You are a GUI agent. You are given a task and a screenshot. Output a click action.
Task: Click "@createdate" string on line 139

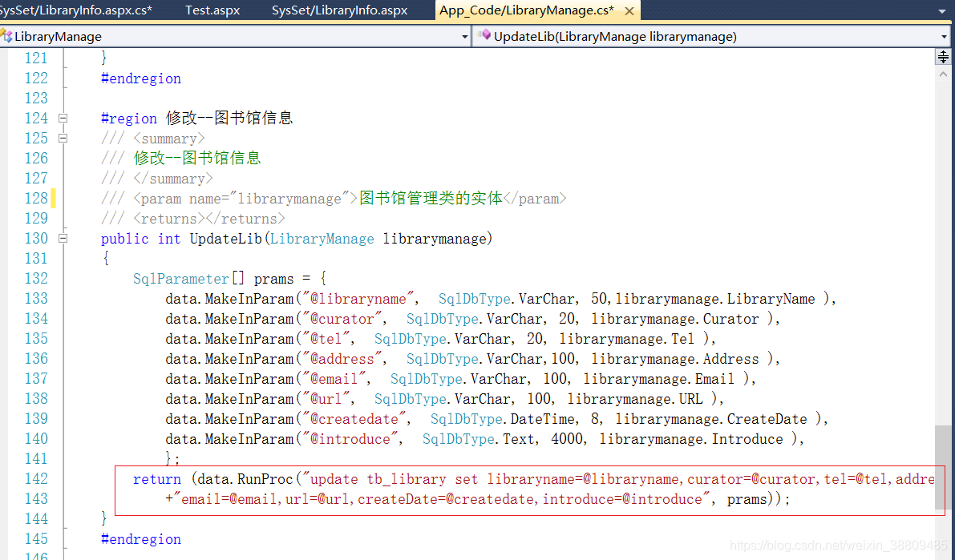coord(354,419)
